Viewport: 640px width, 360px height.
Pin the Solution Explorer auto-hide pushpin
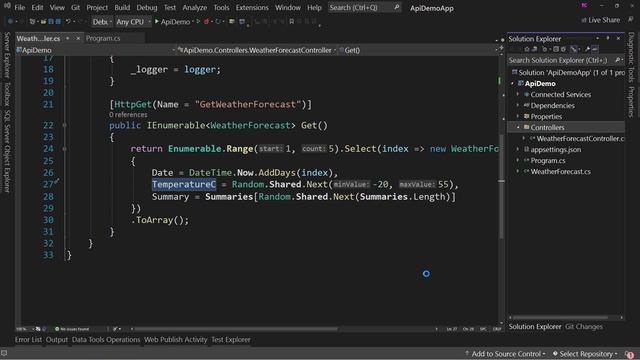tap(608, 38)
